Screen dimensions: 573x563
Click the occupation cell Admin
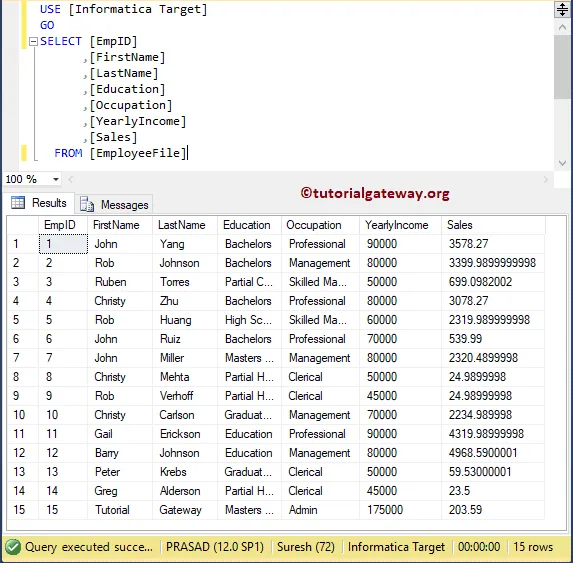point(320,510)
